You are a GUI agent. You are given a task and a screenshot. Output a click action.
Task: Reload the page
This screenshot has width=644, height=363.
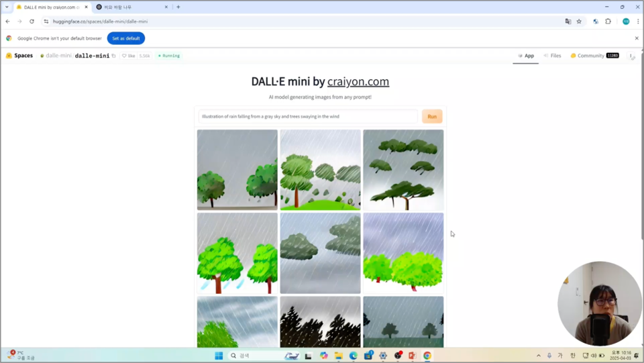click(x=32, y=21)
